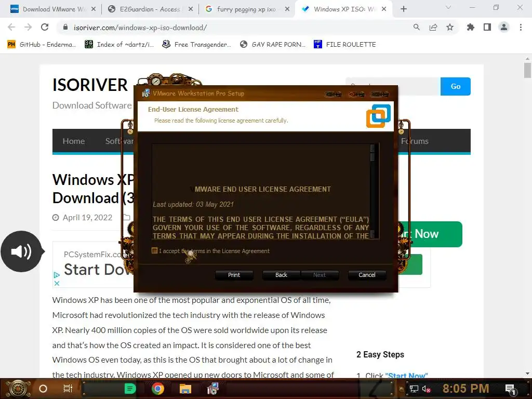Click the isoriver.com address bar

pos(237,28)
